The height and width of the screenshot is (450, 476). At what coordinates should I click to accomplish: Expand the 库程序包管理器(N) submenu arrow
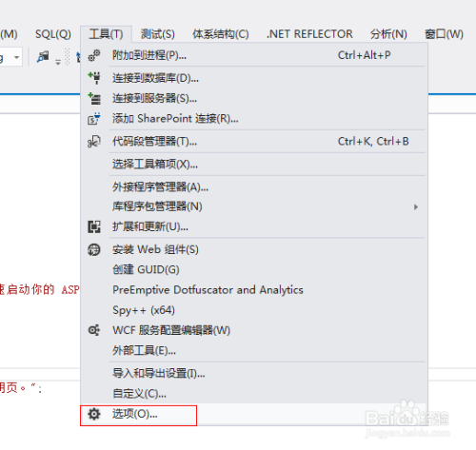pyautogui.click(x=416, y=207)
